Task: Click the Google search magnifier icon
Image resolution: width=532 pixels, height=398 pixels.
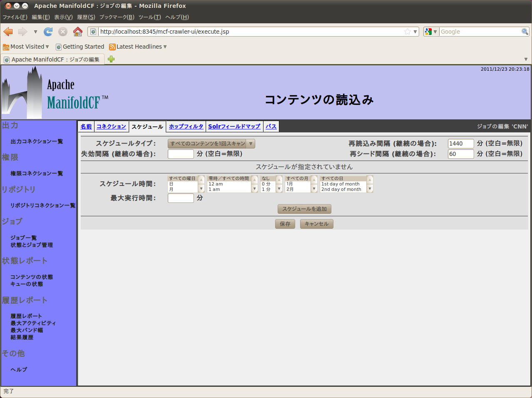Action: (x=525, y=32)
